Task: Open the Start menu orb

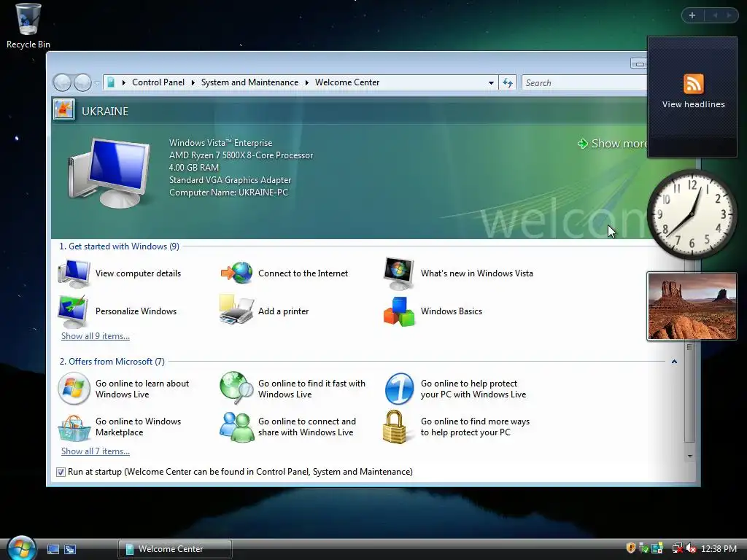Action: [22, 547]
